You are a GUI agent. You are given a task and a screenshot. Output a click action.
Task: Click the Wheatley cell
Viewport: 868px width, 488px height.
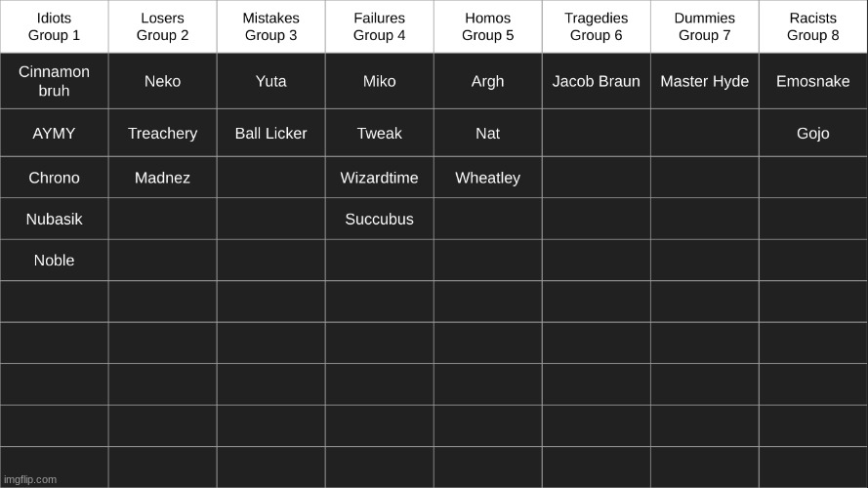487,178
